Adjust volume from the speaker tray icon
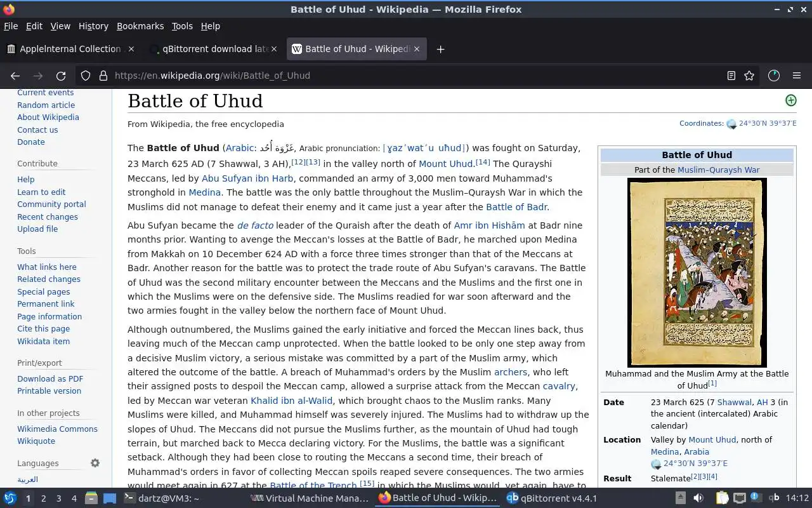The image size is (812, 508). click(698, 498)
